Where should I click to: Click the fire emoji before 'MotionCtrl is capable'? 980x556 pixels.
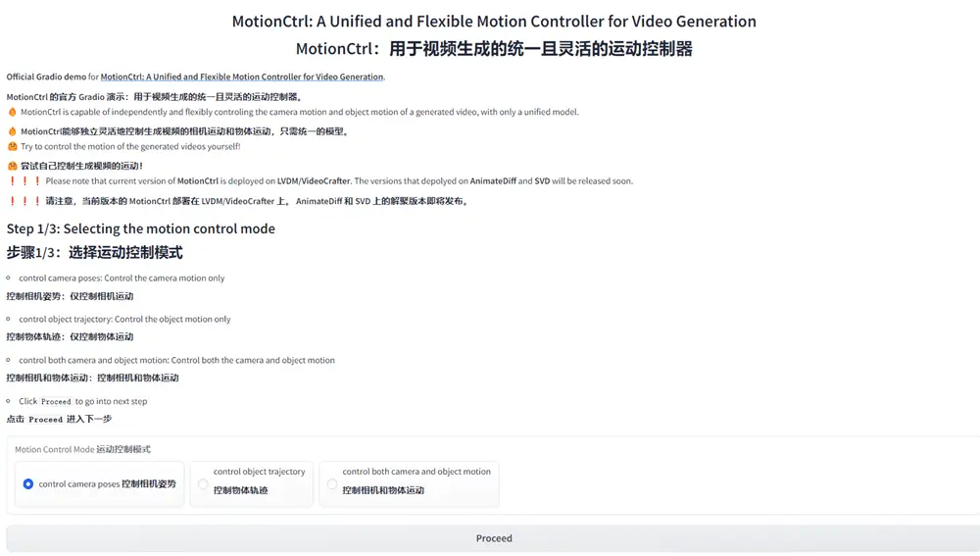[x=13, y=112]
